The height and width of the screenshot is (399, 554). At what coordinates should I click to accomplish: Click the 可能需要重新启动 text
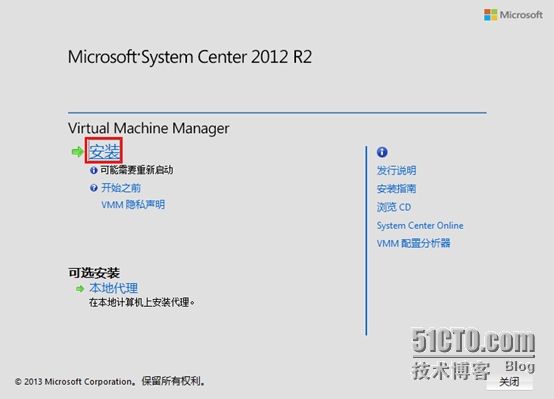(137, 170)
